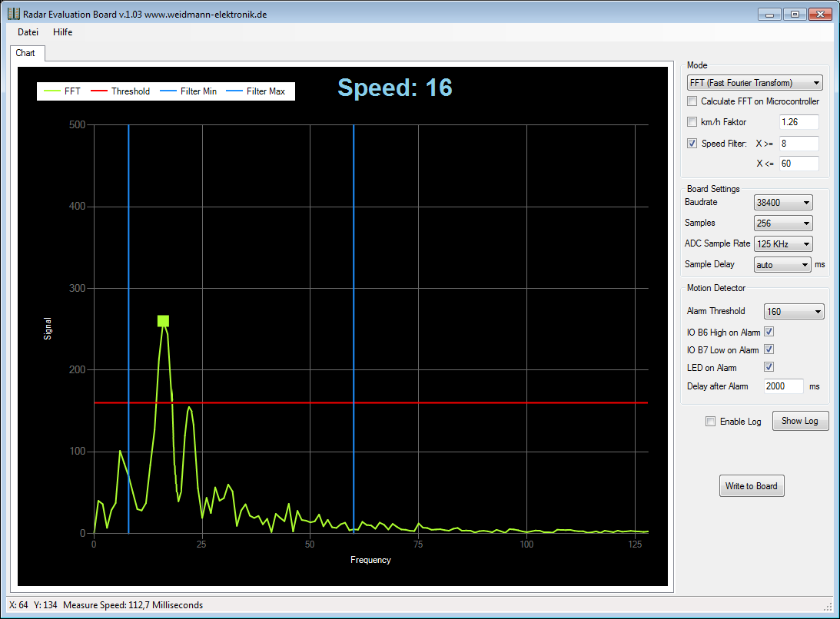Click the green peak marker on FFT chart
Image resolution: width=840 pixels, height=619 pixels.
tap(164, 321)
